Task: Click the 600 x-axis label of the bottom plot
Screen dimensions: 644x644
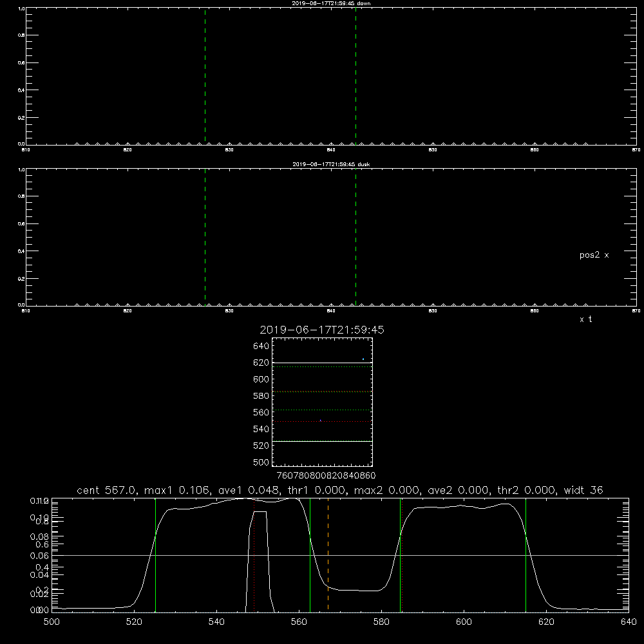Action: [x=464, y=622]
